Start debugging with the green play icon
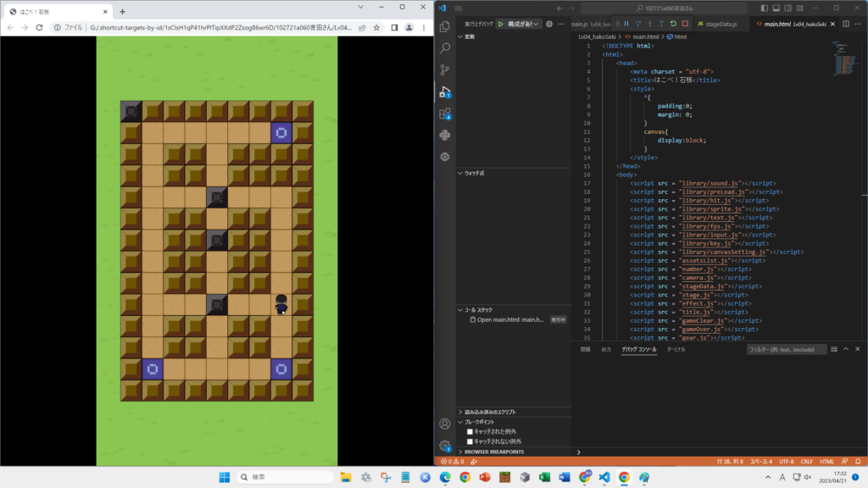 (x=500, y=24)
